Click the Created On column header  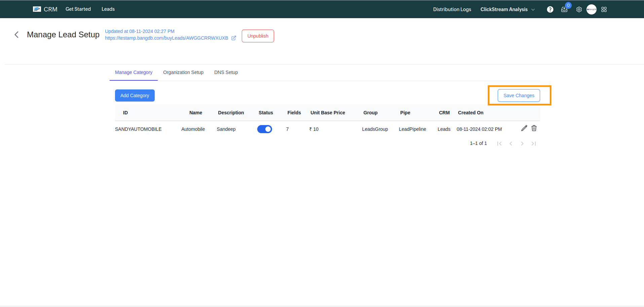tap(471, 113)
